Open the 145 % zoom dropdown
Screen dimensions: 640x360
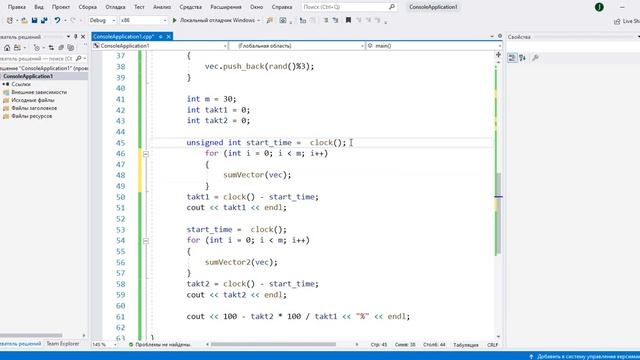(x=104, y=345)
